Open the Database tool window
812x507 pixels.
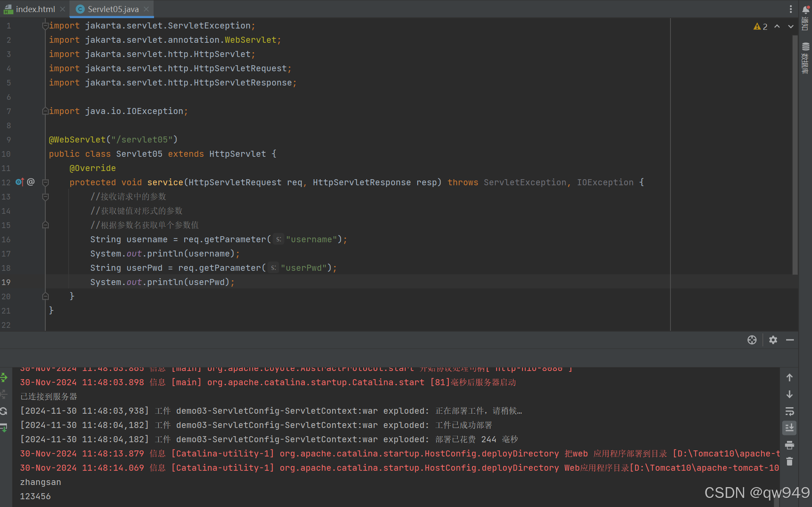(x=805, y=58)
